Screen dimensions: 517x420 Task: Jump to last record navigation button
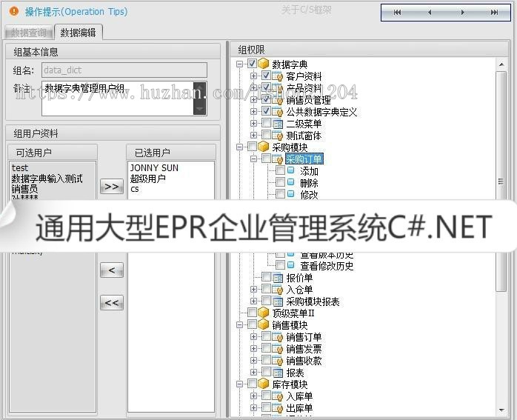click(494, 13)
